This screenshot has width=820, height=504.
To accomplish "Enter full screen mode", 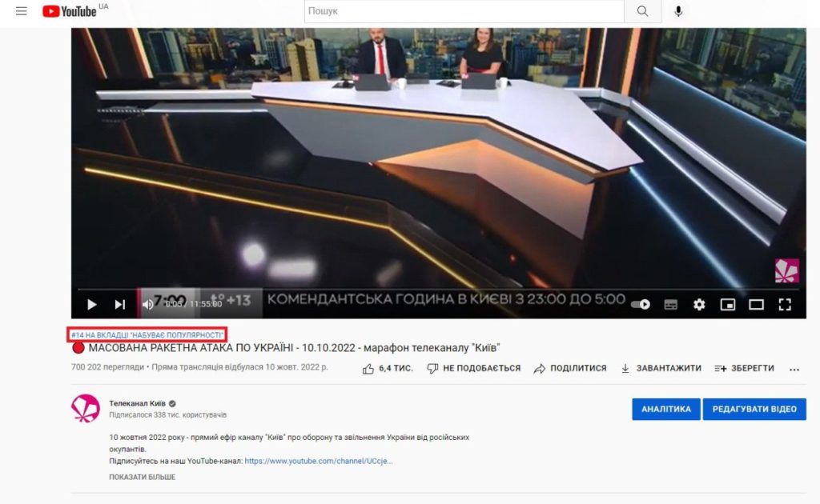I will (785, 305).
